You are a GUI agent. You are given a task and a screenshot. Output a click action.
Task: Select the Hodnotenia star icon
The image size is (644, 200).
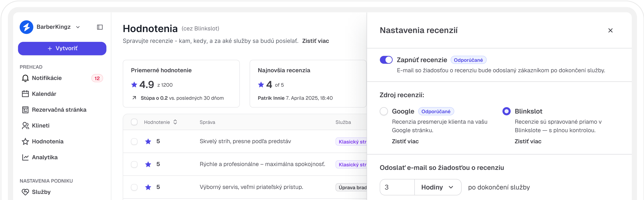pyautogui.click(x=25, y=141)
